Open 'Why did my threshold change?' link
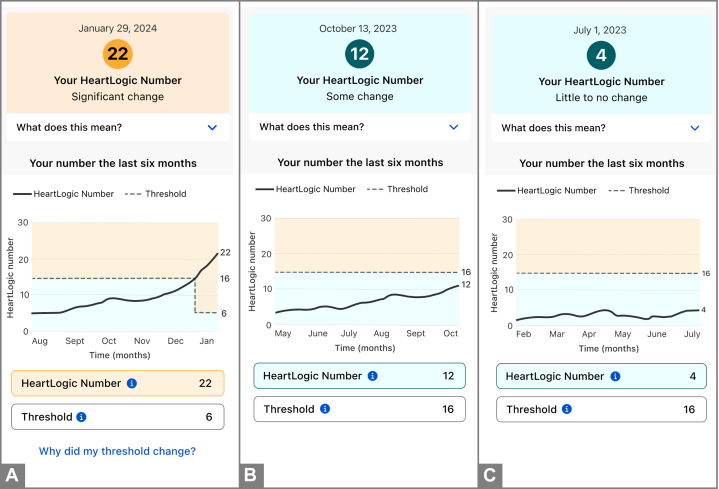The height and width of the screenshot is (489, 719). click(117, 451)
